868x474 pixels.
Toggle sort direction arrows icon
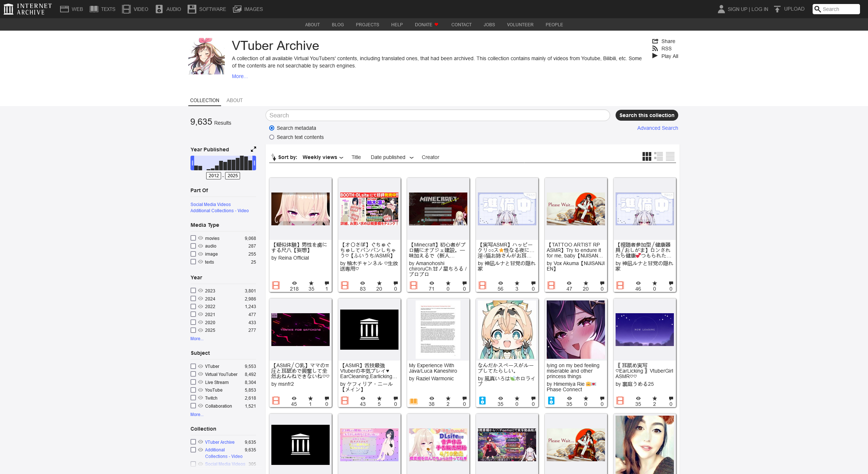click(274, 157)
